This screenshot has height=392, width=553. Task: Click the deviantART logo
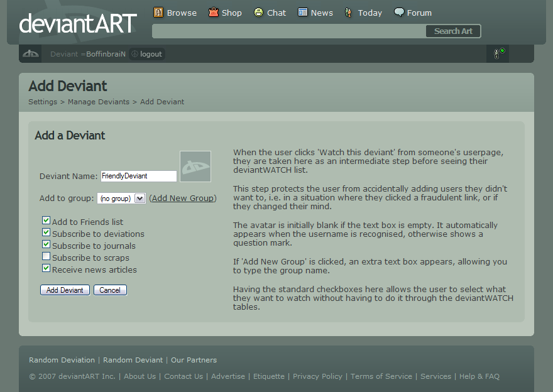coord(78,23)
